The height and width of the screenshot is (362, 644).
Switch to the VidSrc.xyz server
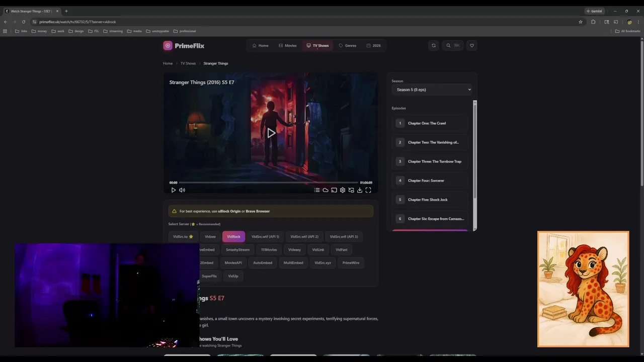point(323,263)
